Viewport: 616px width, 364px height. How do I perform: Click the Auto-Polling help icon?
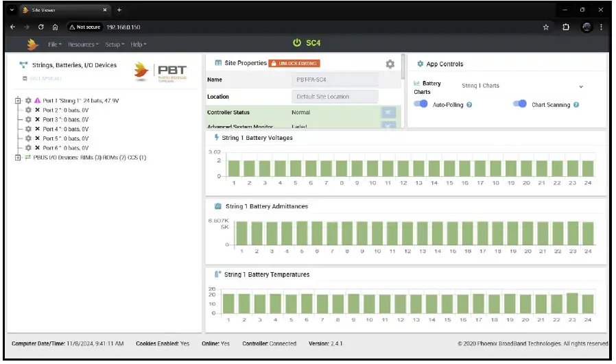tap(469, 105)
